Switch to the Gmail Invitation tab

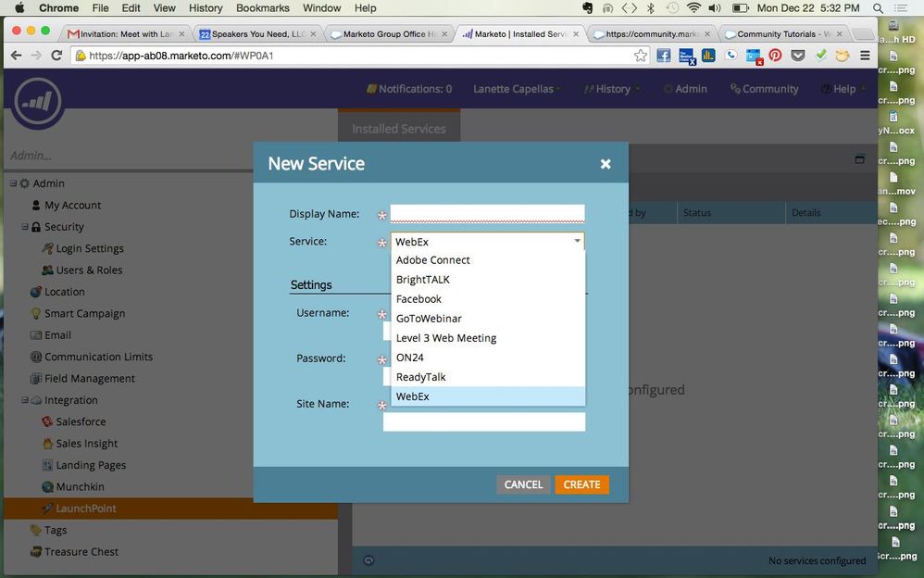(x=127, y=33)
